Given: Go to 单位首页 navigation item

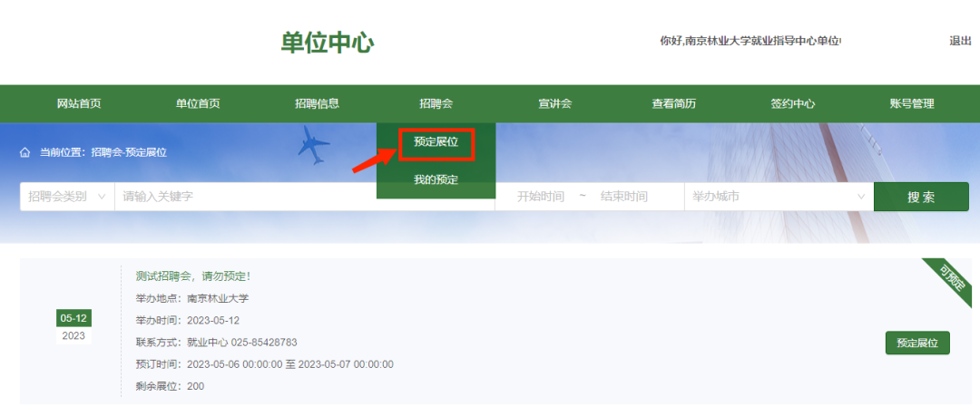Looking at the screenshot, I should click(198, 104).
